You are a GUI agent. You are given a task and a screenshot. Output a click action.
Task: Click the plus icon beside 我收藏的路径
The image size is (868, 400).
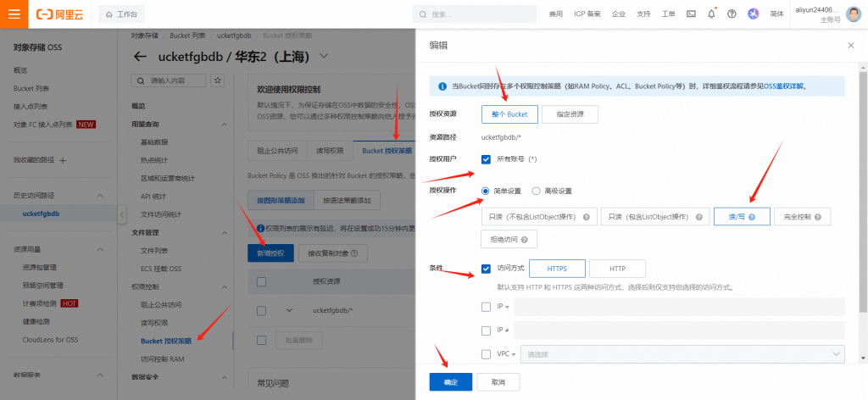pos(63,160)
